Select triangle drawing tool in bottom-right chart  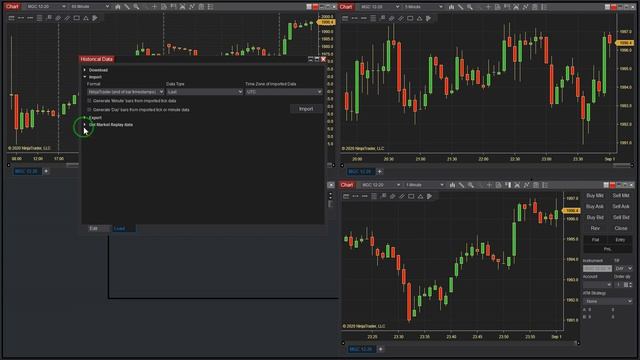pos(420,196)
